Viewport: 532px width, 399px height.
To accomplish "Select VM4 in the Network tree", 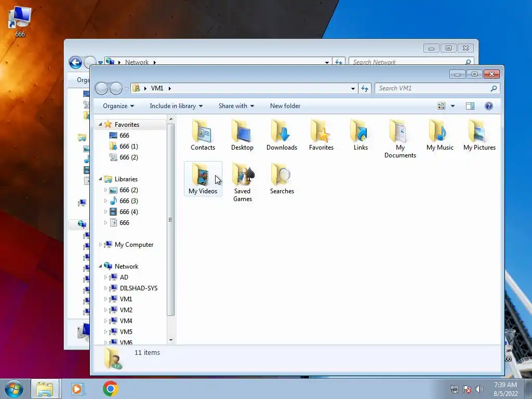I will click(x=126, y=321).
